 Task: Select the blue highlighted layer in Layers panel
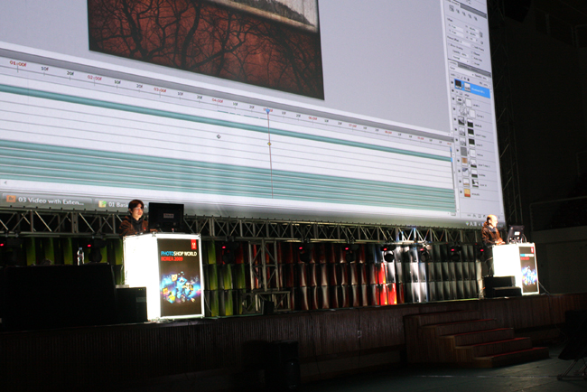coord(477,89)
